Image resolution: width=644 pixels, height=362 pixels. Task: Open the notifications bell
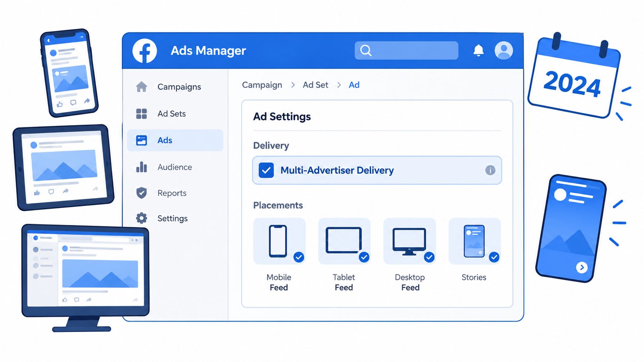click(478, 50)
